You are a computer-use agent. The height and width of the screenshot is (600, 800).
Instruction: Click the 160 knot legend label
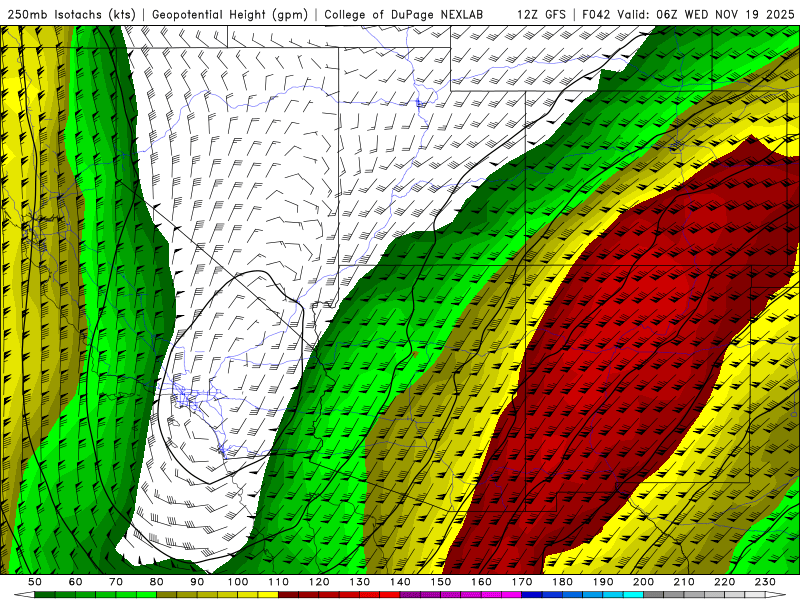pos(481,582)
